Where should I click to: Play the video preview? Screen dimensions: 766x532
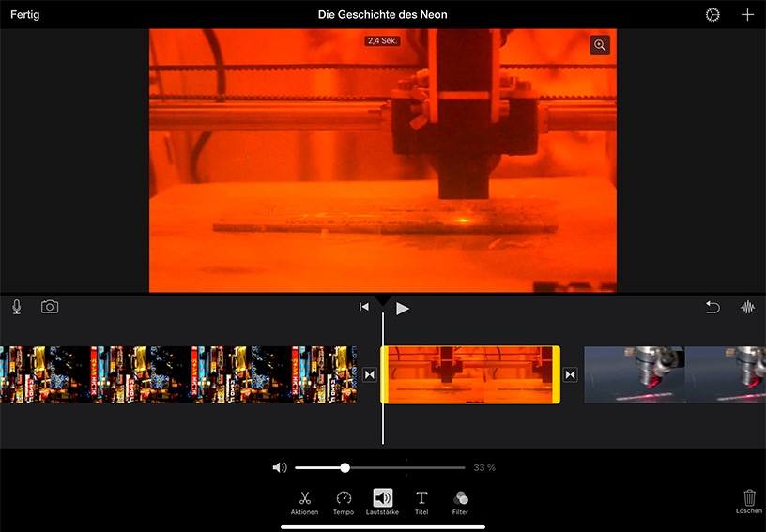[x=402, y=308]
